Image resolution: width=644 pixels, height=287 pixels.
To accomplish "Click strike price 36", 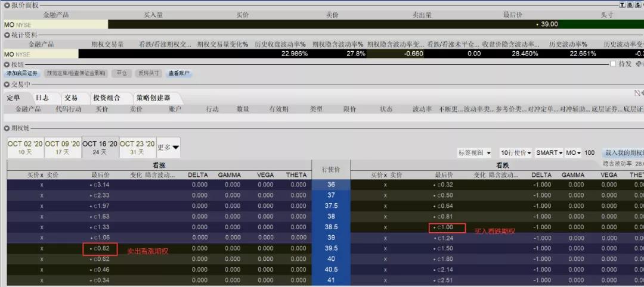I will pyautogui.click(x=331, y=185).
